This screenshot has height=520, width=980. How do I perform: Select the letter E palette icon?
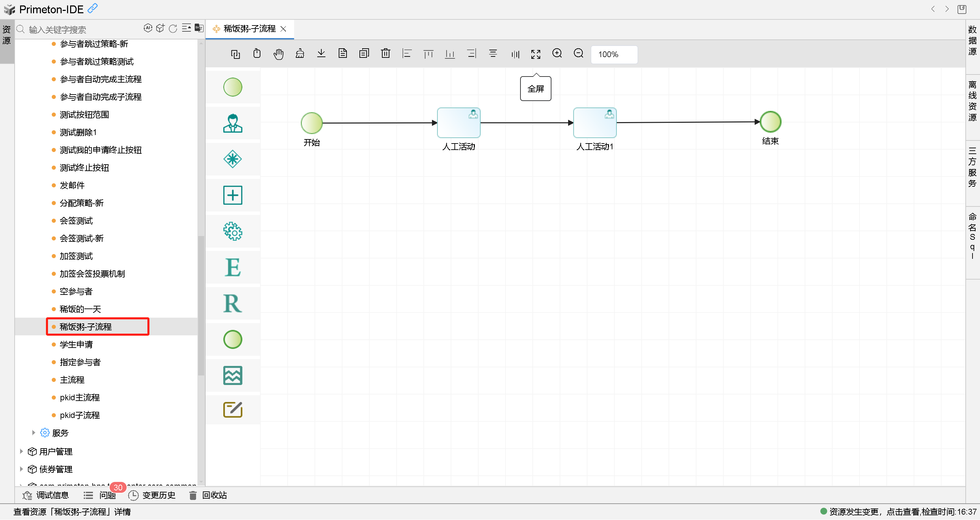tap(232, 267)
